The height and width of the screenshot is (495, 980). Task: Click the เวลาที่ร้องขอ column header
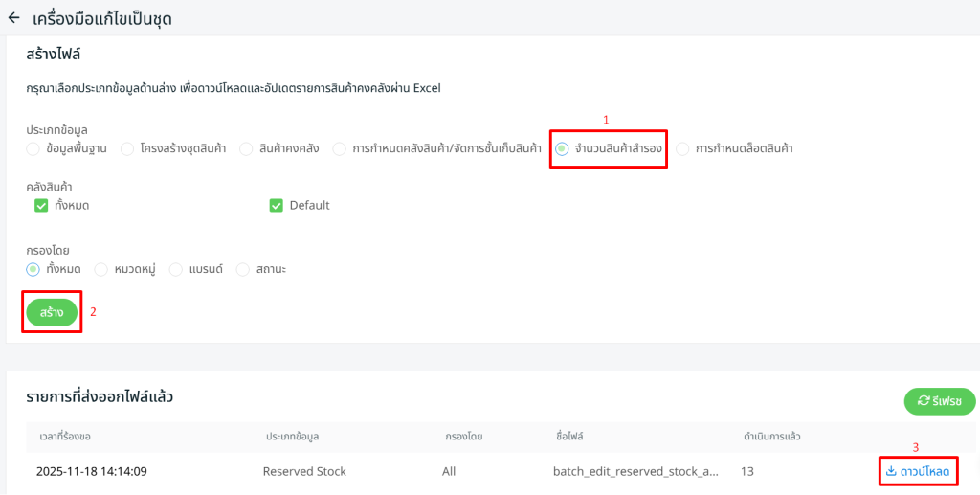point(63,437)
